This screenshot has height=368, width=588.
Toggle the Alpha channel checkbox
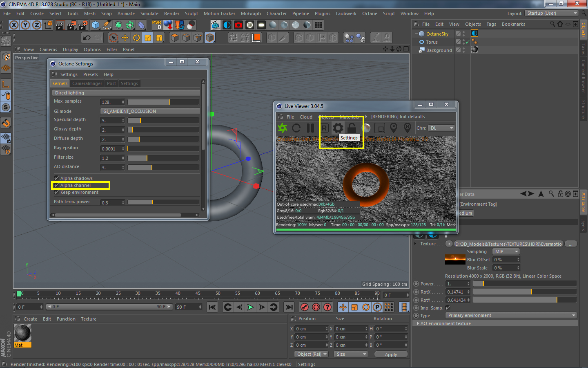pyautogui.click(x=57, y=185)
